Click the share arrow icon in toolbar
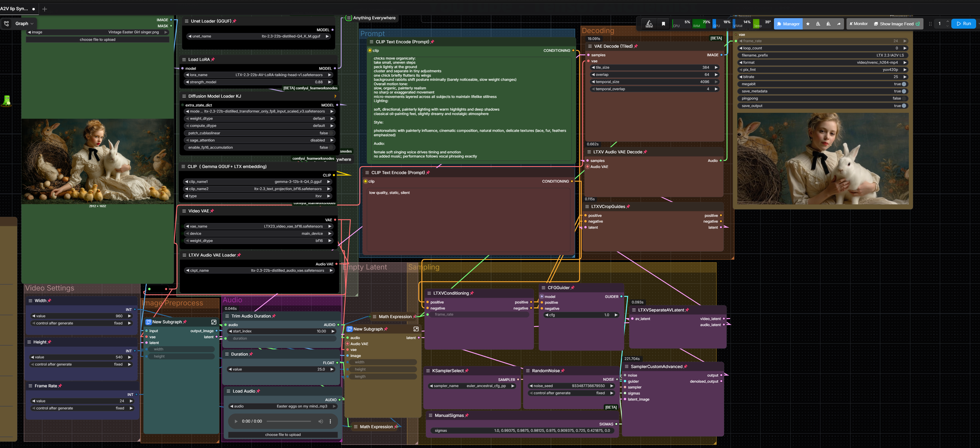The image size is (980, 448). coord(839,24)
